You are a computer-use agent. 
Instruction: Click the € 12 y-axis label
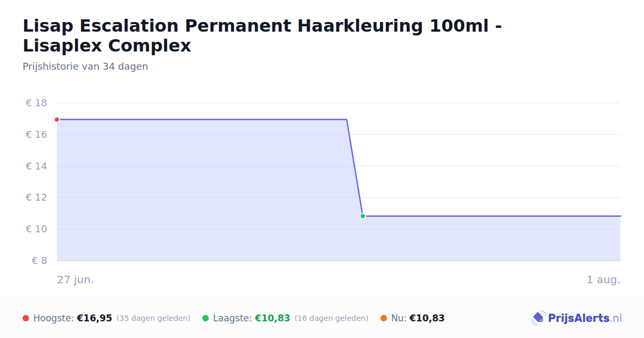36,197
